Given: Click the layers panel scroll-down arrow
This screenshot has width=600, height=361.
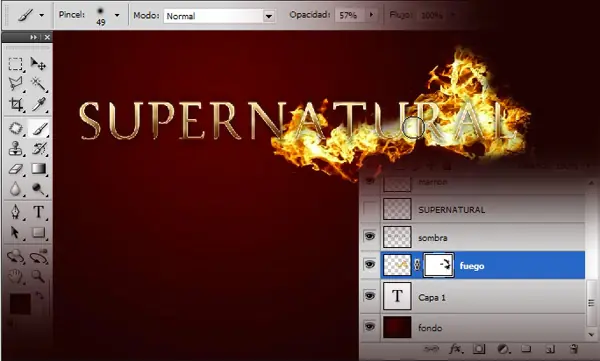Looking at the screenshot, I should coord(592,334).
